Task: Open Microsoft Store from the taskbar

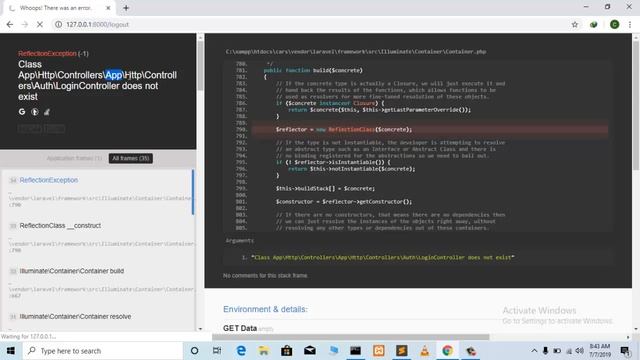Action: (287, 351)
